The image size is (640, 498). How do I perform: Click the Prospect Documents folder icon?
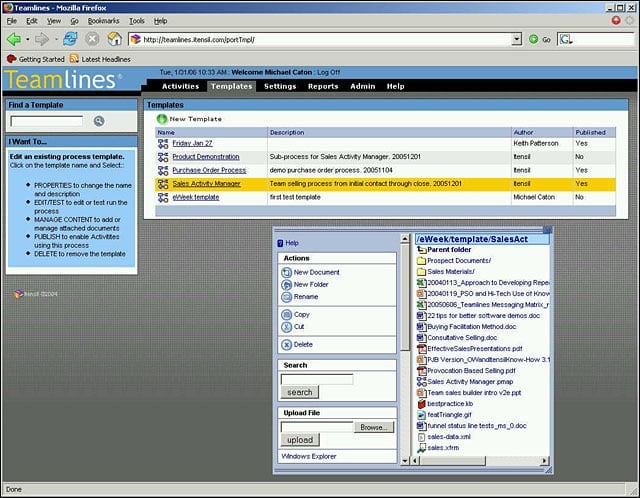click(x=421, y=260)
